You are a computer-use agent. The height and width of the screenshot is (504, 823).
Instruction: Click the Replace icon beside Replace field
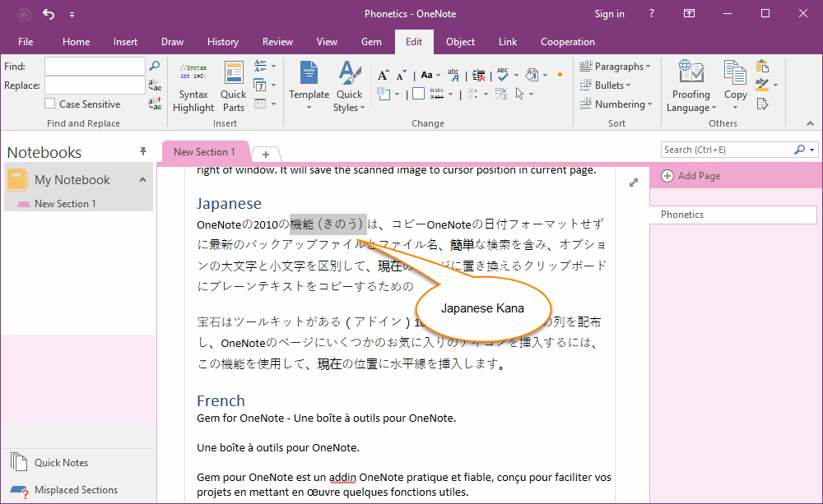155,85
